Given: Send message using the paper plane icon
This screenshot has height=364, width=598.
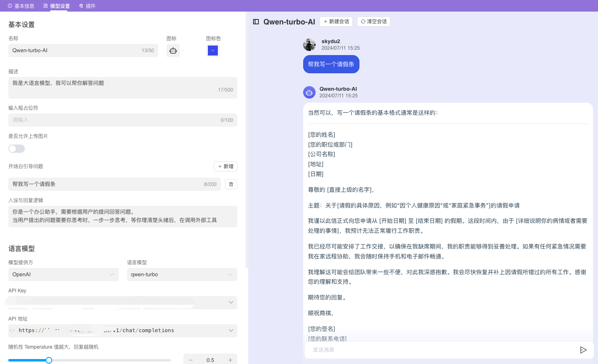Looking at the screenshot, I should point(584,350).
